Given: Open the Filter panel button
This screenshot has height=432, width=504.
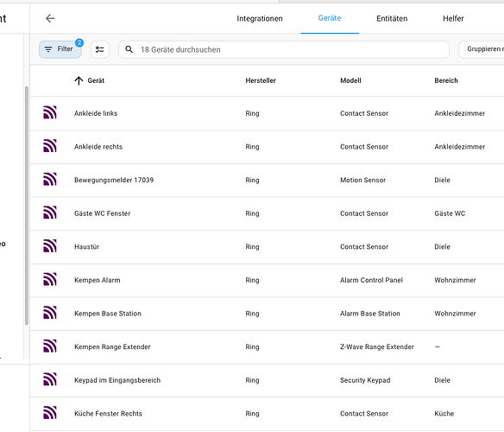Looking at the screenshot, I should [60, 49].
